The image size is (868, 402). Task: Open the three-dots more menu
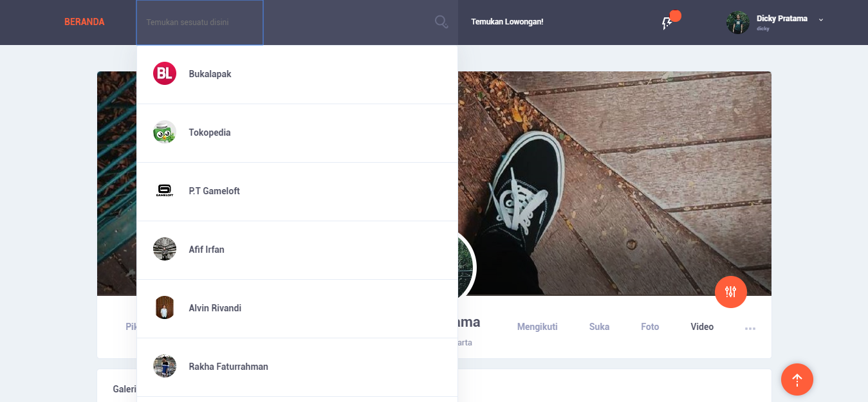(750, 329)
